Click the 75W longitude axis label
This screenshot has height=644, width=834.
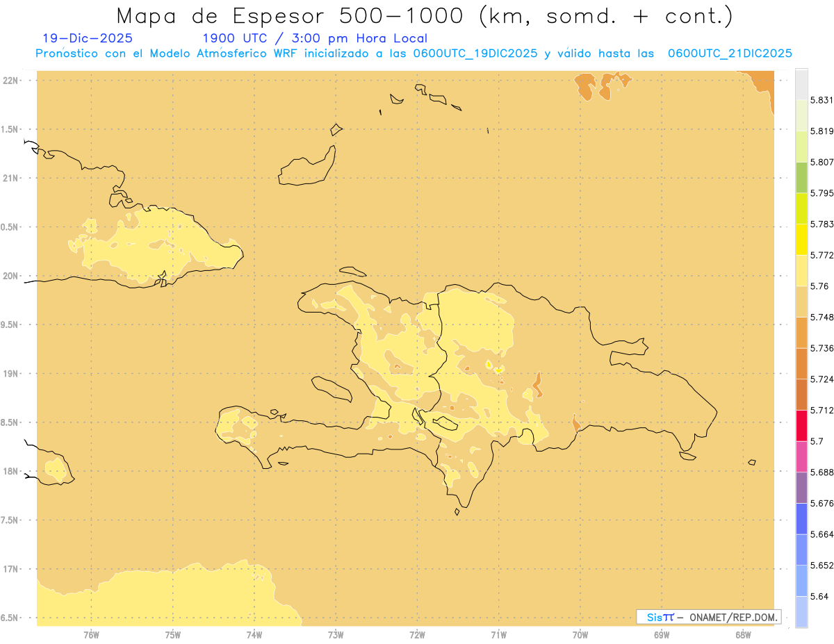[173, 634]
